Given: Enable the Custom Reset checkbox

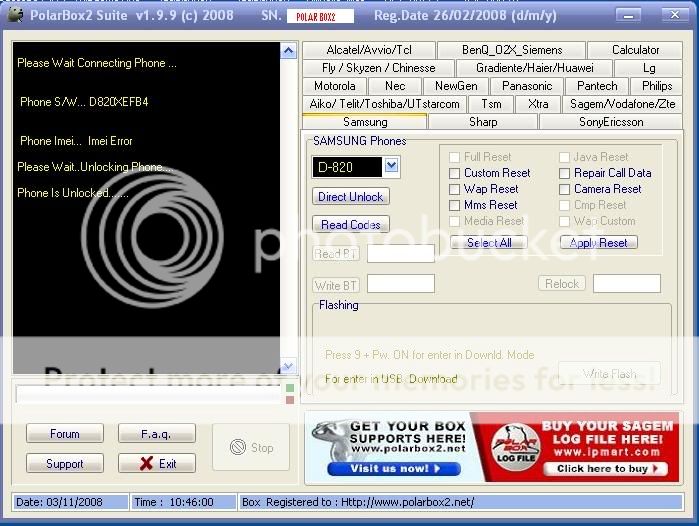Looking at the screenshot, I should point(454,173).
